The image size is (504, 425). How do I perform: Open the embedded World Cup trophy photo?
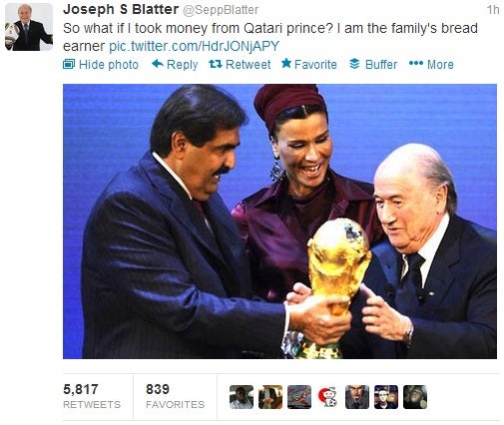279,221
